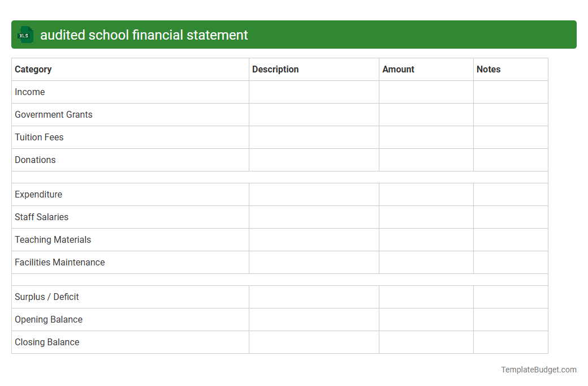Select the Staff Salaries cell
The width and height of the screenshot is (588, 386).
click(x=41, y=217)
